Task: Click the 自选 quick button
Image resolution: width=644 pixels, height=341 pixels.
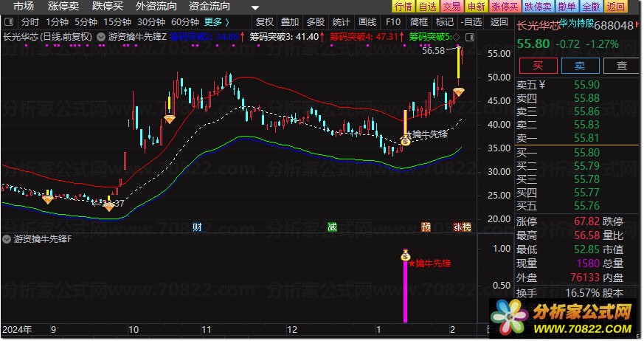Action: [428, 7]
